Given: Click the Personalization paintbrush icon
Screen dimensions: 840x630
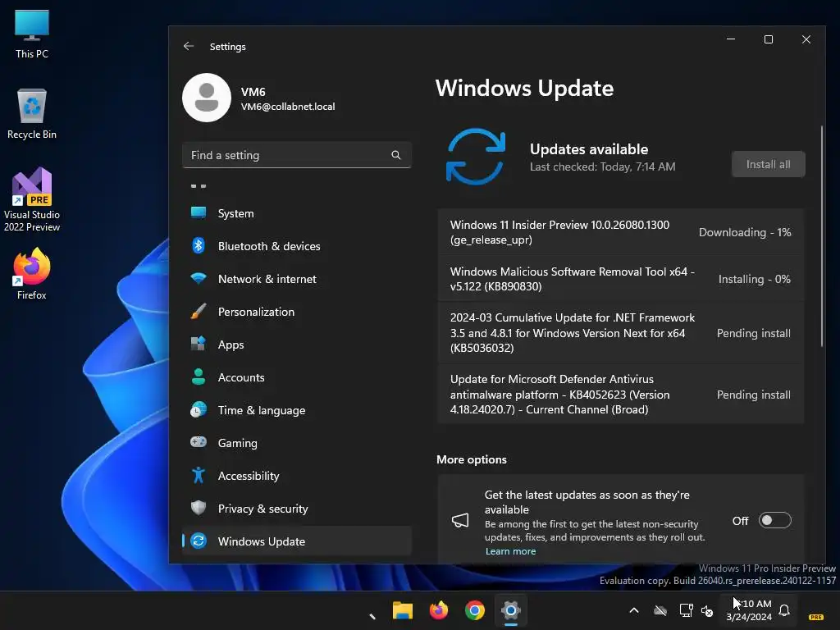Looking at the screenshot, I should (199, 311).
